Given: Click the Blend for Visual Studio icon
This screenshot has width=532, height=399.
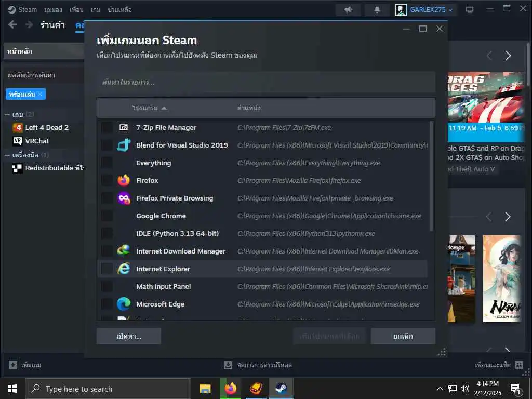Looking at the screenshot, I should click(x=124, y=145).
